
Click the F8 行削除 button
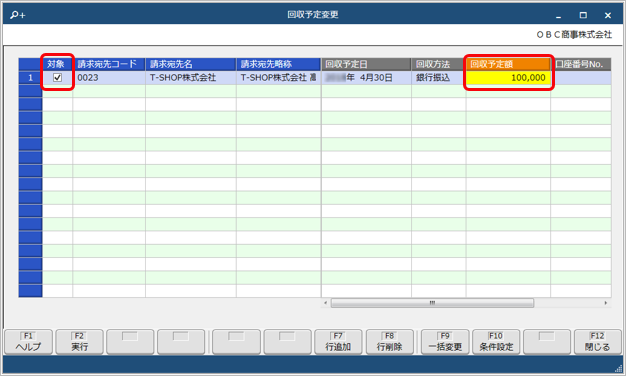coord(390,342)
